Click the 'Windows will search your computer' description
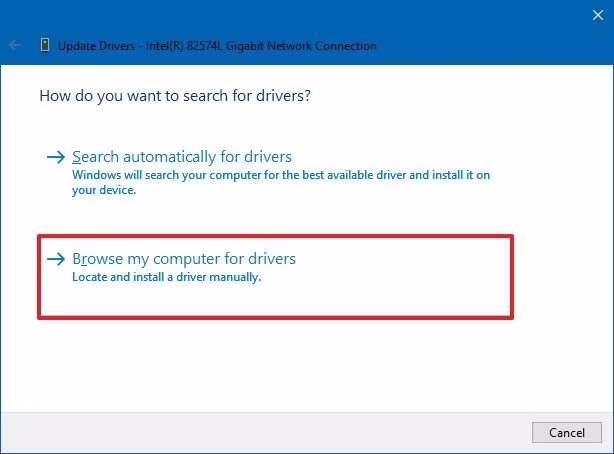This screenshot has height=454, width=614. point(281,182)
